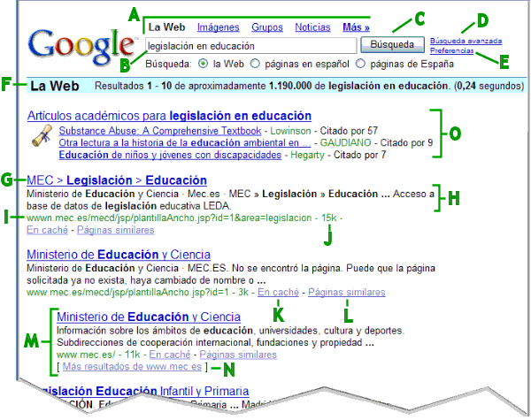Select the 'la Web' radio option
This screenshot has width=531, height=420.
pyautogui.click(x=203, y=64)
